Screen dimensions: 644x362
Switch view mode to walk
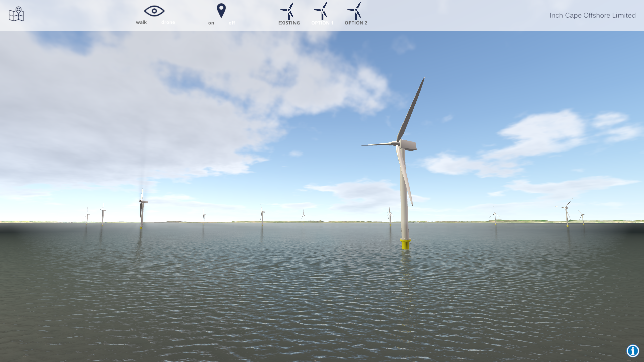(141, 22)
